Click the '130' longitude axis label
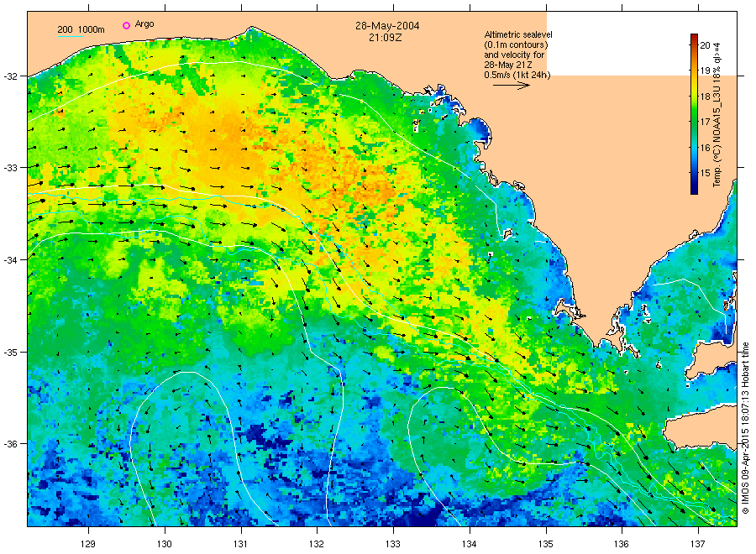The image size is (756, 554). tap(165, 544)
